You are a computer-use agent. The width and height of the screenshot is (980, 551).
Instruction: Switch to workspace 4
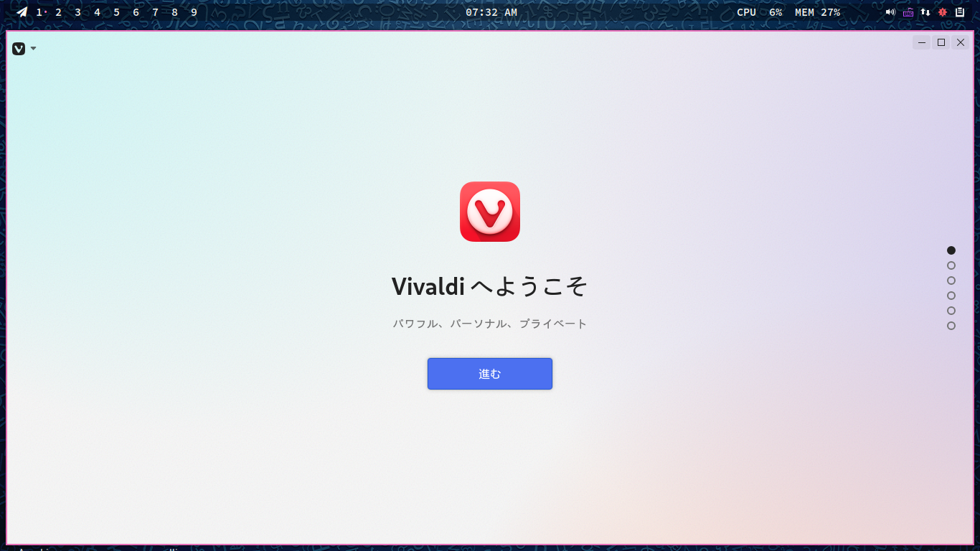click(x=98, y=12)
